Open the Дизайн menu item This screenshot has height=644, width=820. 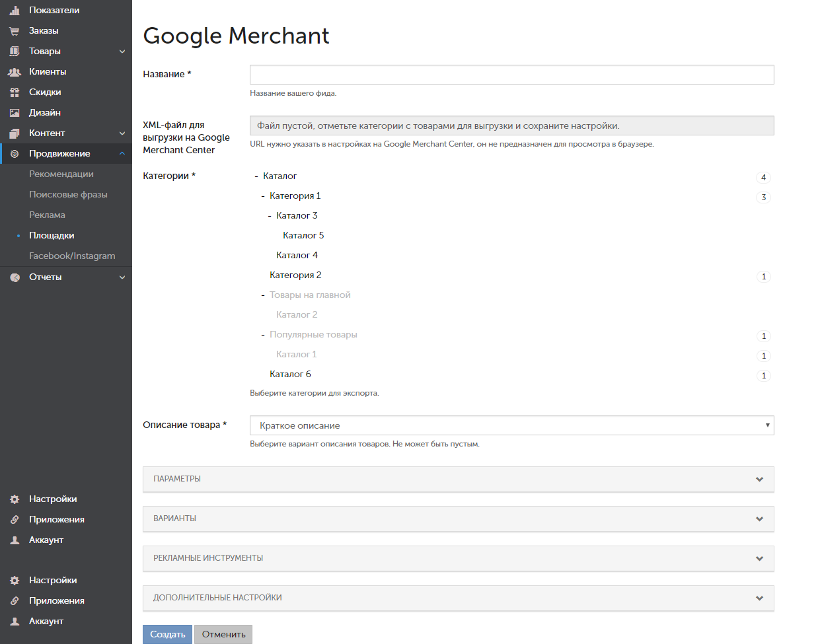point(45,112)
